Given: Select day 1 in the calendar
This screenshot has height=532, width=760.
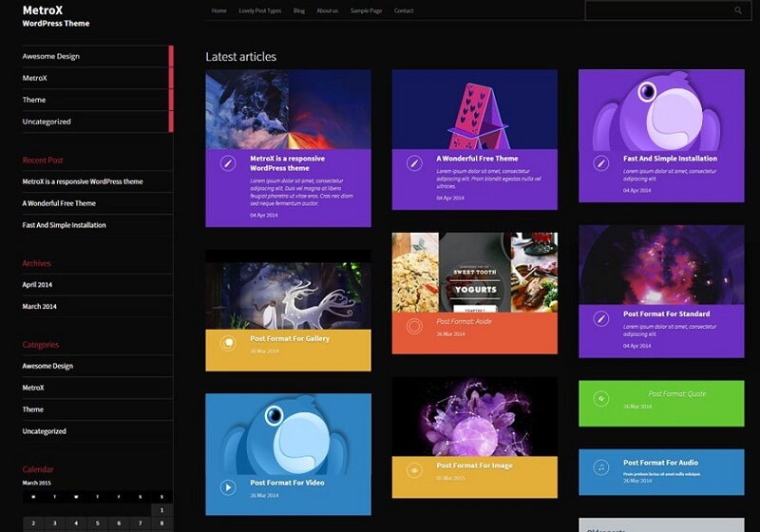Looking at the screenshot, I should [x=161, y=510].
